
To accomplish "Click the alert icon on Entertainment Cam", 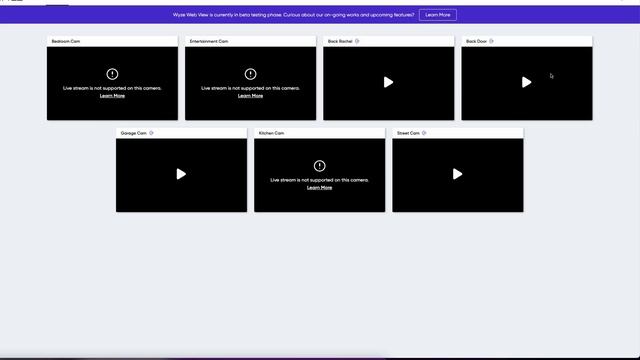I will pos(250,74).
